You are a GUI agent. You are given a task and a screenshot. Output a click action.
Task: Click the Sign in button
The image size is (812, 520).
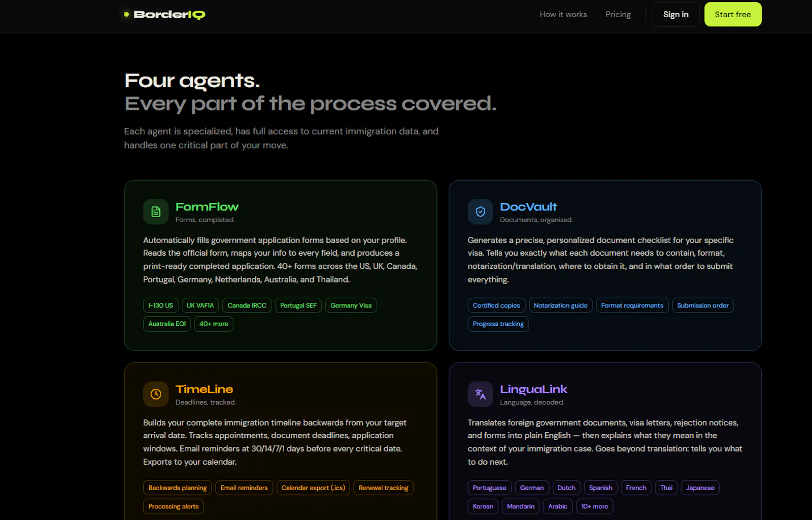(676, 15)
